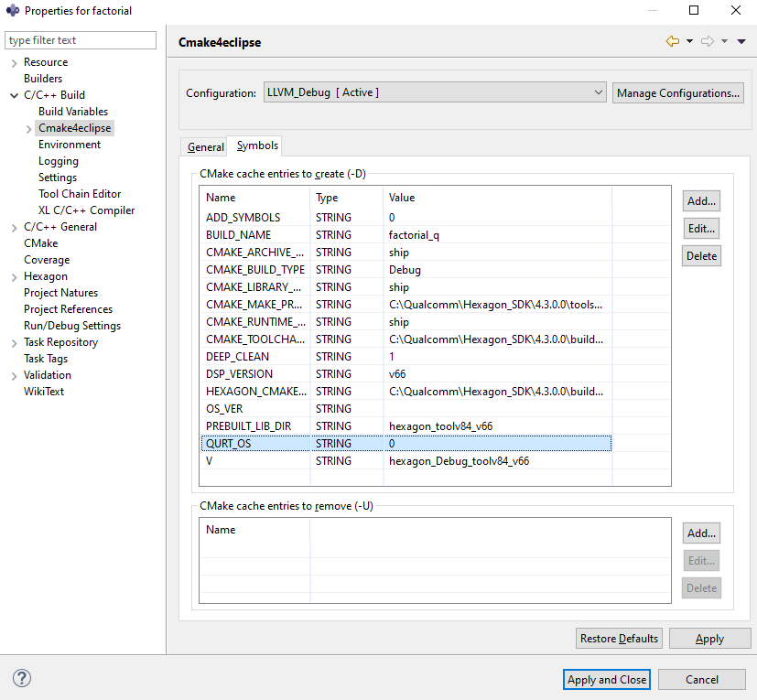Open the view menu triangle icon

(x=741, y=41)
